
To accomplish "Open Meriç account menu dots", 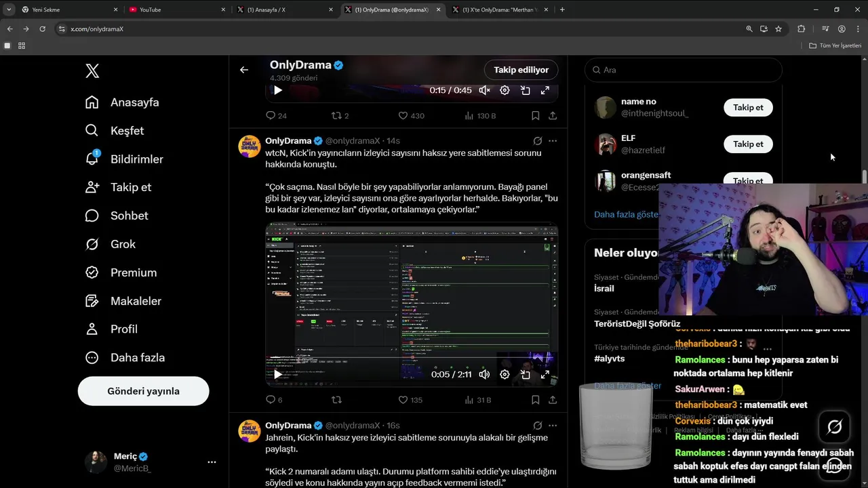I will [x=212, y=462].
